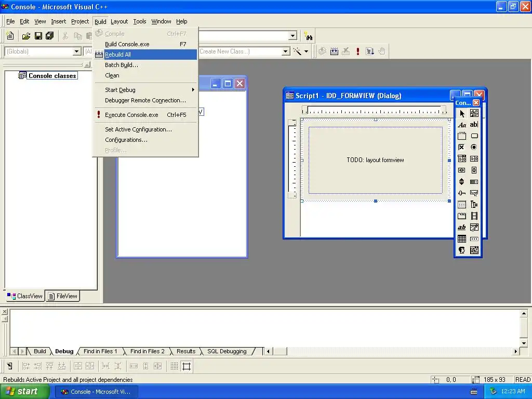Choose Rebuild All in Build menu
Image resolution: width=532 pixels, height=399 pixels.
[145, 55]
